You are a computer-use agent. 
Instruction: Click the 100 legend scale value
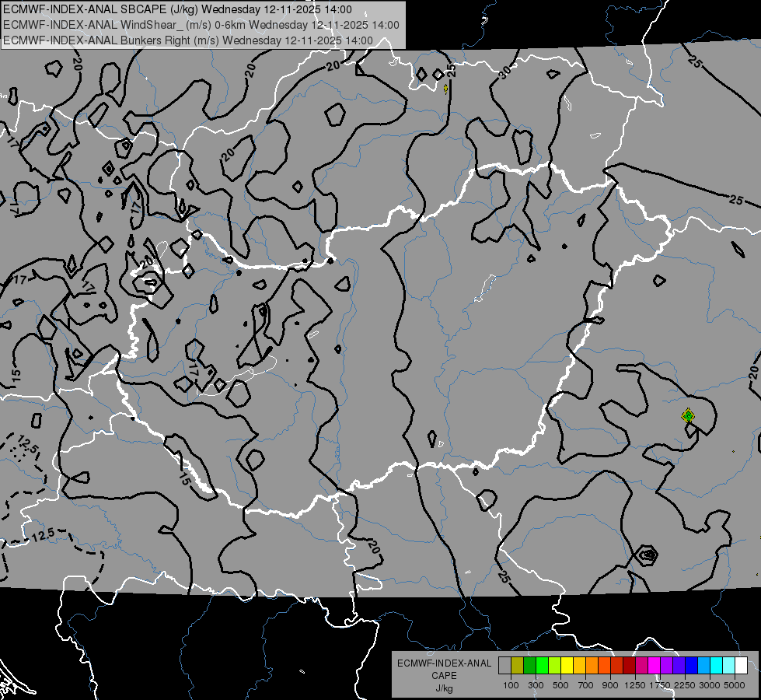[511, 685]
